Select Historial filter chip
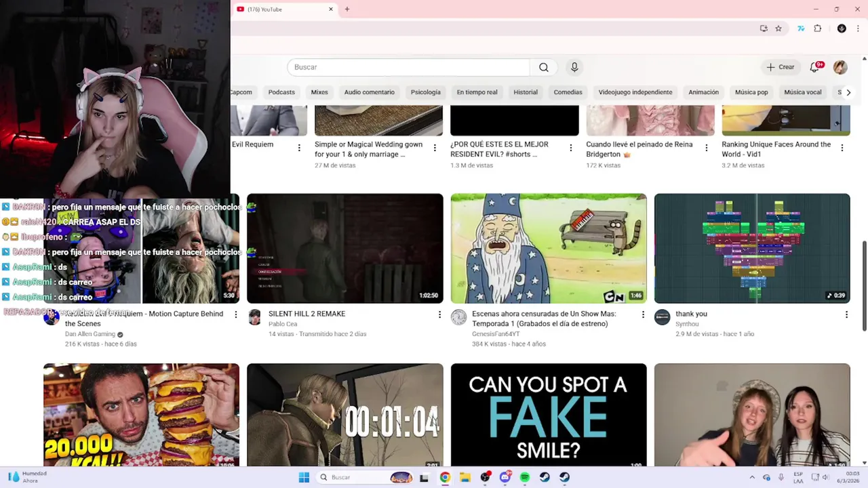Viewport: 868px width, 488px height. coord(526,92)
